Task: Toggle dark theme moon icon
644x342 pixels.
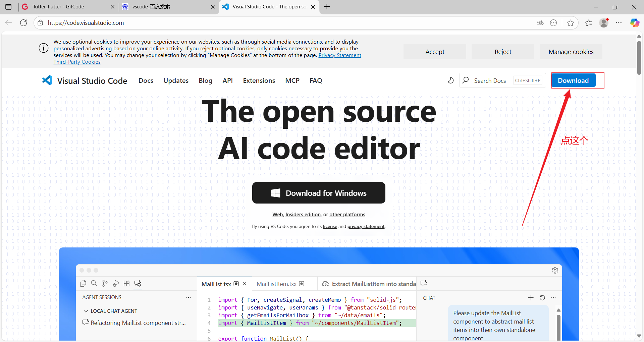Action: click(451, 80)
